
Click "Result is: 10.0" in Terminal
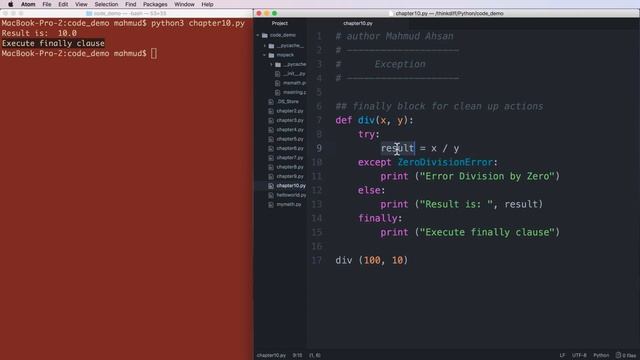pos(39,33)
